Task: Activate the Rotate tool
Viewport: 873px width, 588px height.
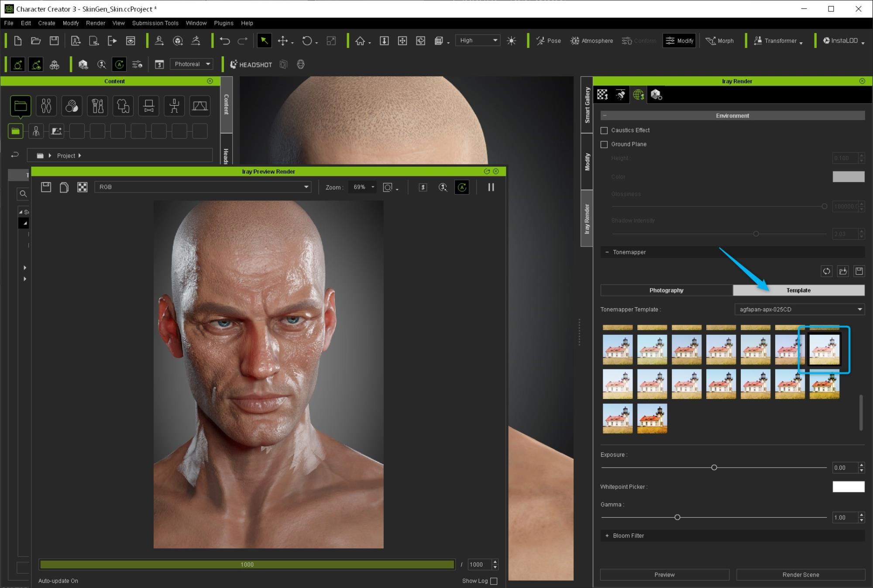Action: point(307,41)
